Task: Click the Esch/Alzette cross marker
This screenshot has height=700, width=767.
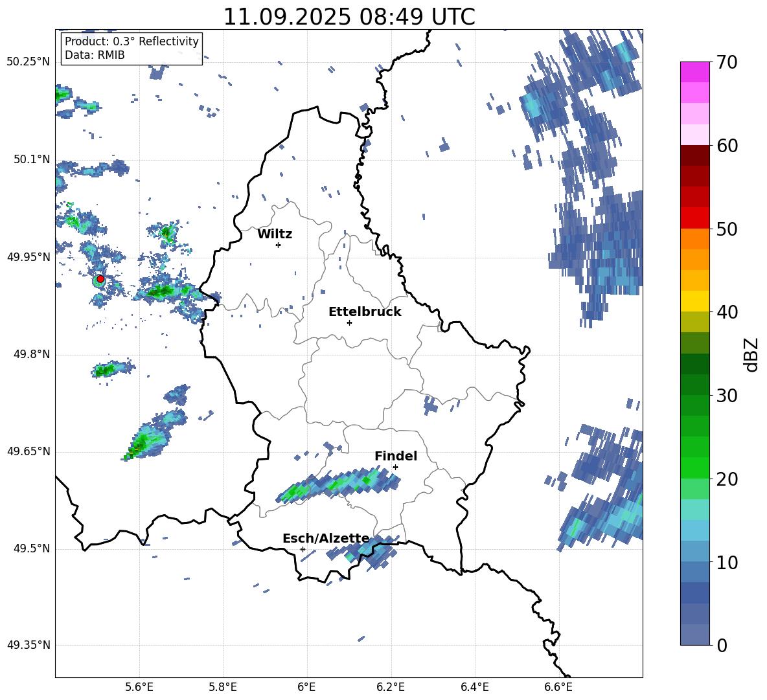Action: click(x=303, y=549)
